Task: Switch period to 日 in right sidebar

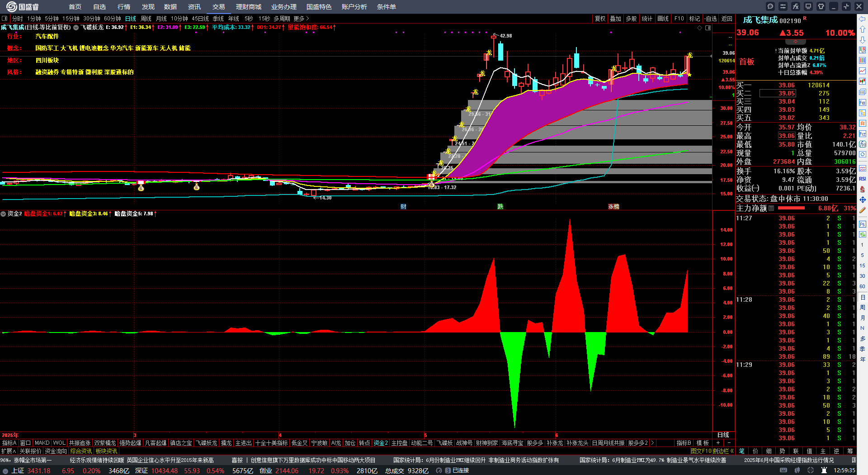Action: pyautogui.click(x=863, y=297)
